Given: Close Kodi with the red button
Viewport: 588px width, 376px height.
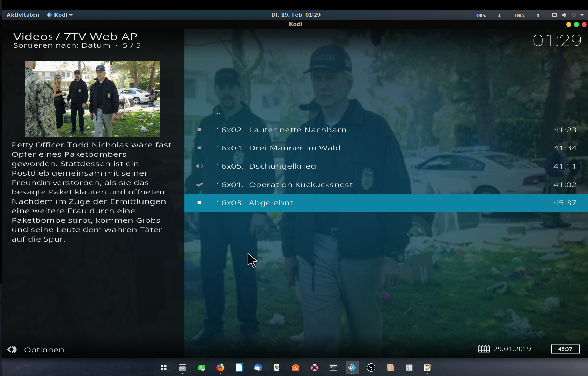Looking at the screenshot, I should click(584, 24).
